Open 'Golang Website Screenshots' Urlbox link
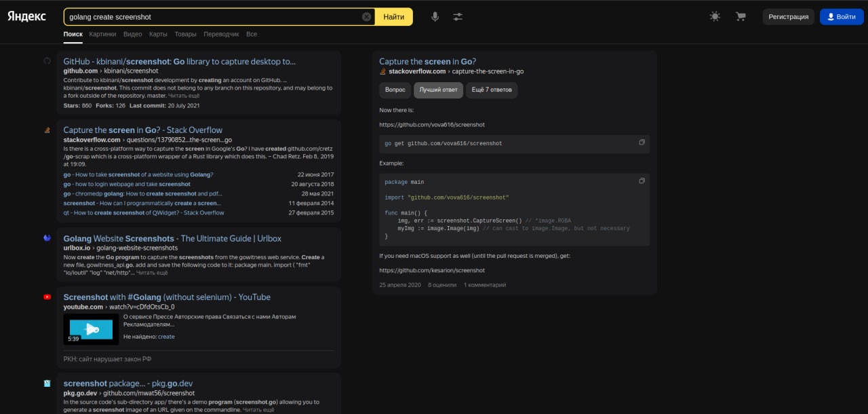The image size is (868, 414). click(x=172, y=238)
